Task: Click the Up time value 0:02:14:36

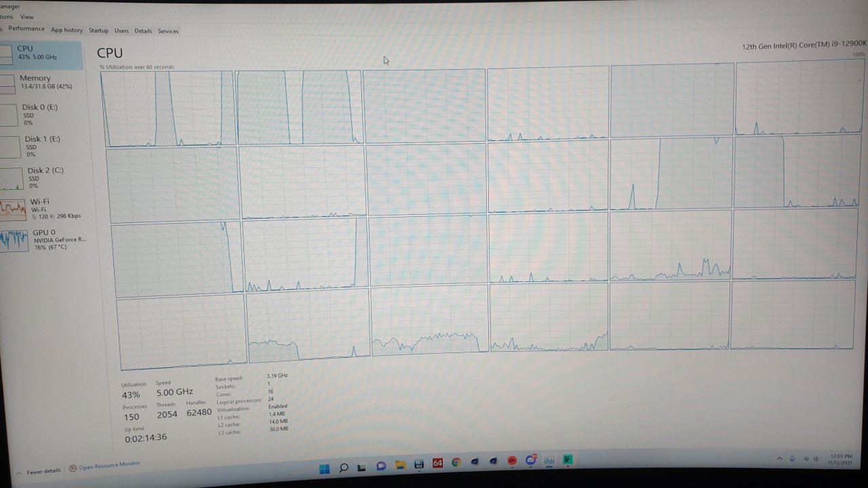Action: click(x=146, y=438)
